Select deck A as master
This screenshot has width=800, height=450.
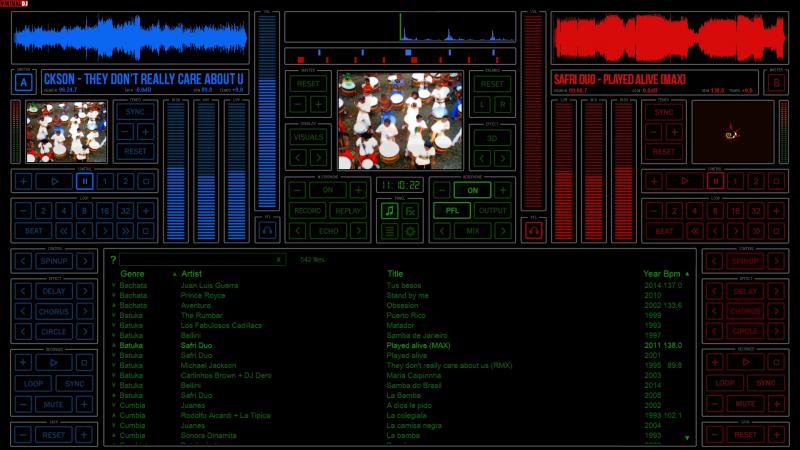point(23,82)
